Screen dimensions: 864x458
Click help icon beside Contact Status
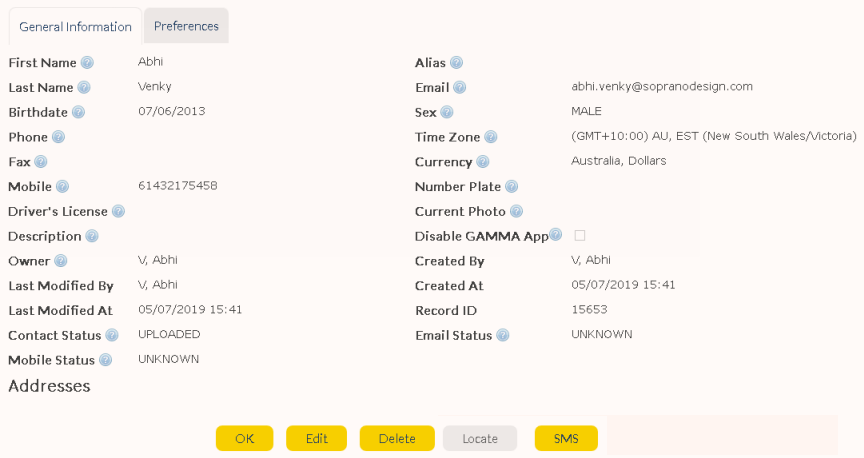click(112, 336)
